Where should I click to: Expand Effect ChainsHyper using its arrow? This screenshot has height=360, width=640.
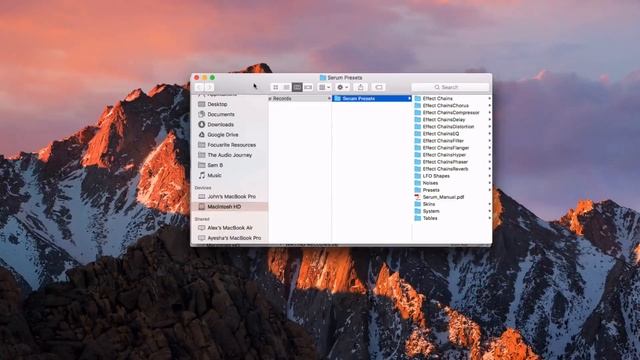coord(489,155)
